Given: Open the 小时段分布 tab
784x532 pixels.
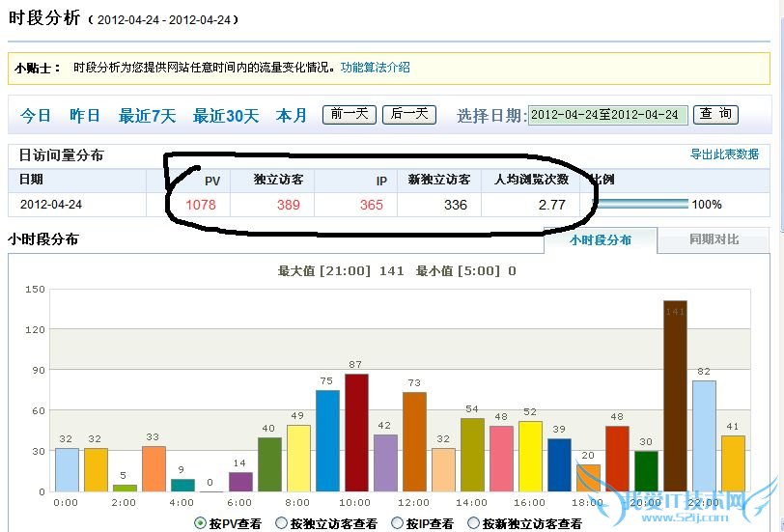Looking at the screenshot, I should (x=600, y=239).
